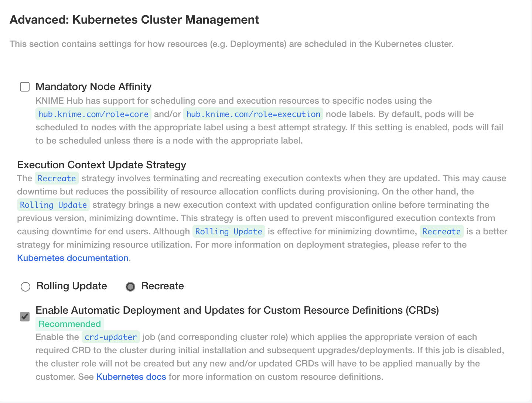Click the hub.knime.com/role=execution code label
532x403 pixels.
pyautogui.click(x=253, y=114)
